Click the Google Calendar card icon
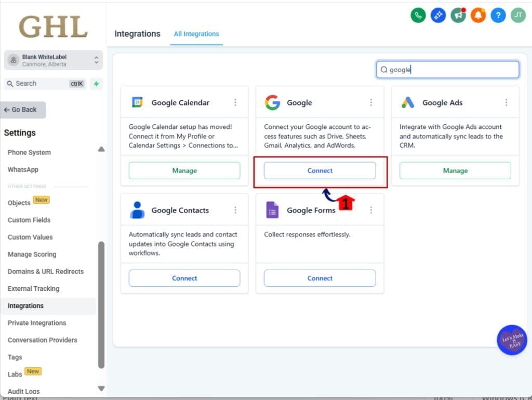Viewport: 532px width, 400px height. coord(137,102)
